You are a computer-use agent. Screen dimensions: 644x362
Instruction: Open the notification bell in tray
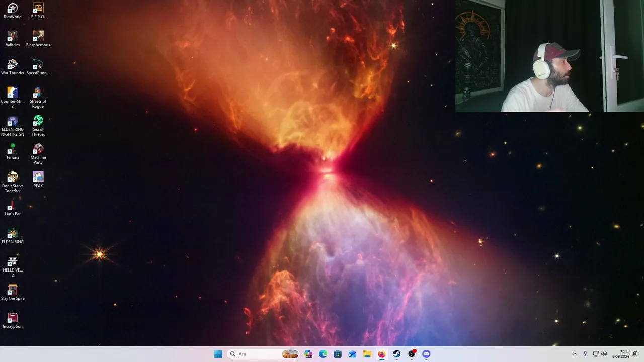(635, 354)
